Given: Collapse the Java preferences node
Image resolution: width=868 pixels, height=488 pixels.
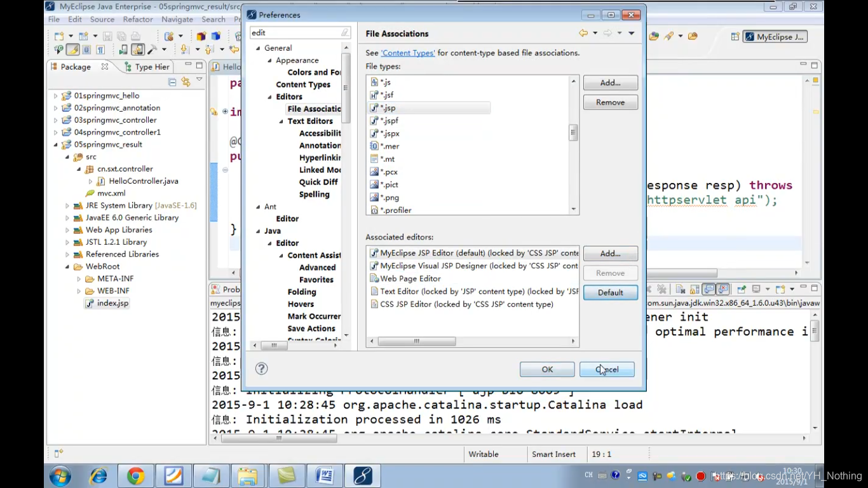Looking at the screenshot, I should [x=258, y=231].
